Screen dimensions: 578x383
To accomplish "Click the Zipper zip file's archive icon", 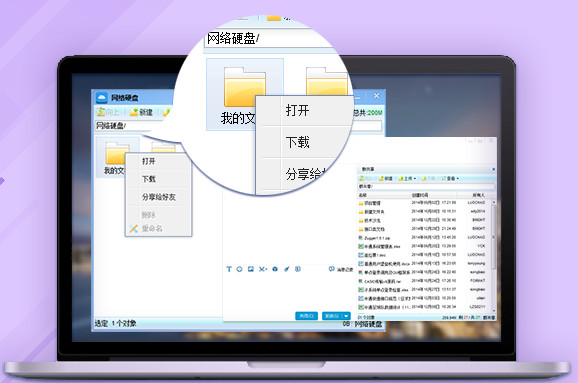I will coord(361,238).
